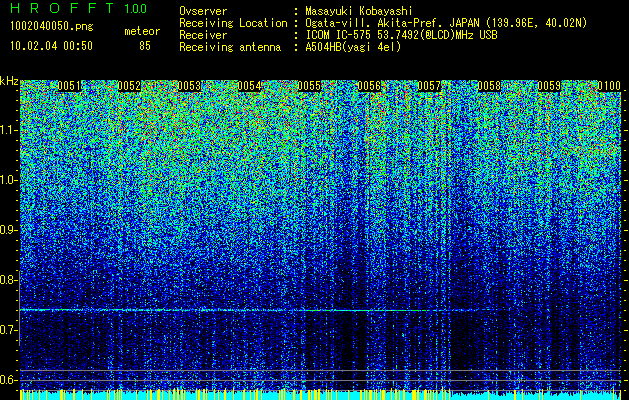Click the 0058 time marker
This screenshot has width=629, height=400.
489,86
